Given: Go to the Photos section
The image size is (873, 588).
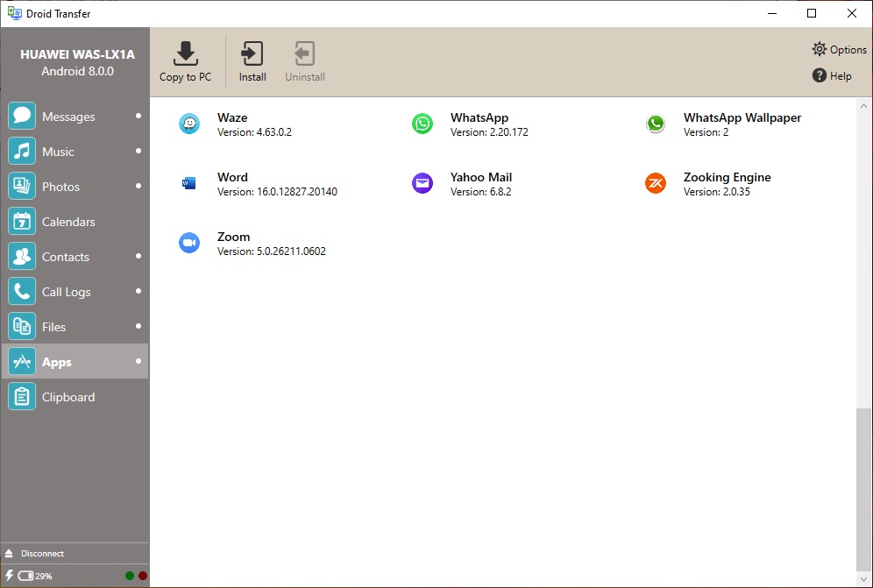Looking at the screenshot, I should (60, 187).
